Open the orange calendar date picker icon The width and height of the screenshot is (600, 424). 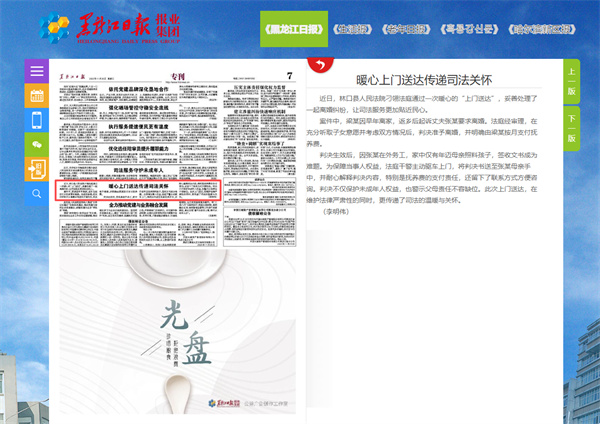[37, 96]
